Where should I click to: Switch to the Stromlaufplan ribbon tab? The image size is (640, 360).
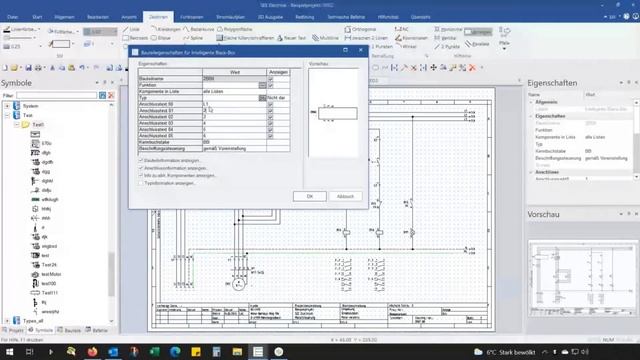231,17
